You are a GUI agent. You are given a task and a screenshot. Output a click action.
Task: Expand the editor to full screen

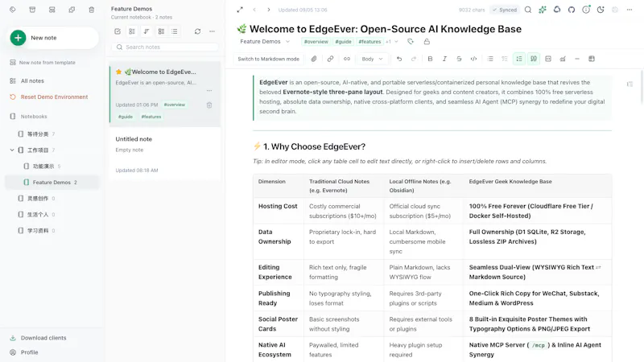click(x=240, y=10)
